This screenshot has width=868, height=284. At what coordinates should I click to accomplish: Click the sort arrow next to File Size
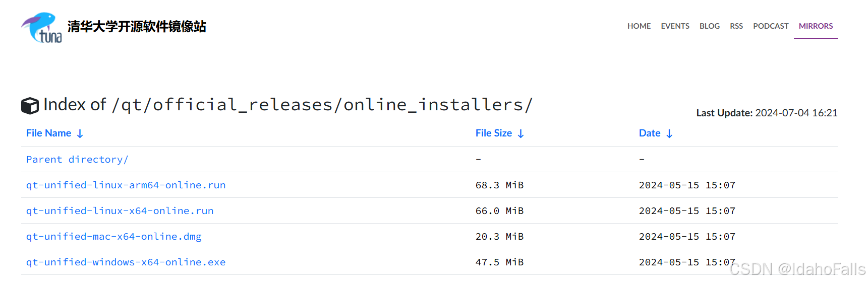520,133
